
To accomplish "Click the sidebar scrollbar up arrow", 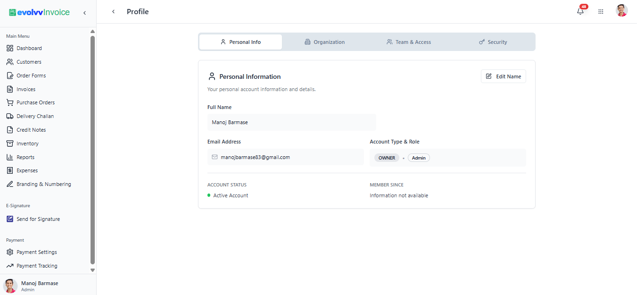I will pos(92,32).
